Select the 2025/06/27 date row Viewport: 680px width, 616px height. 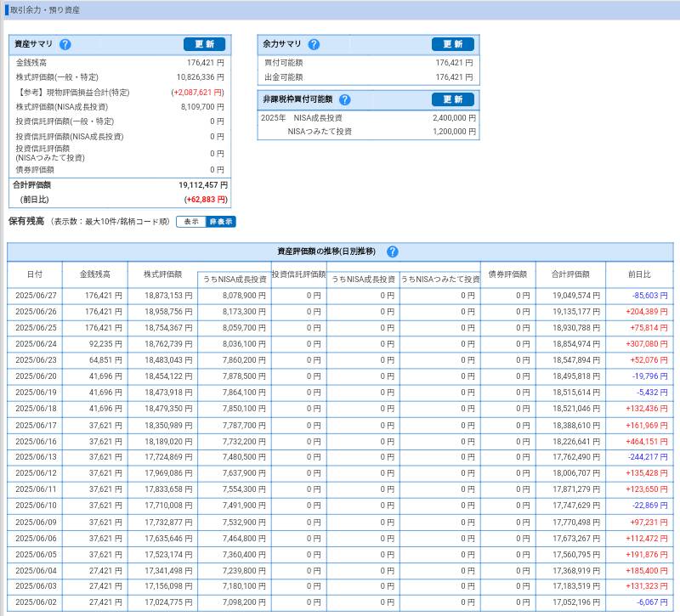click(36, 296)
